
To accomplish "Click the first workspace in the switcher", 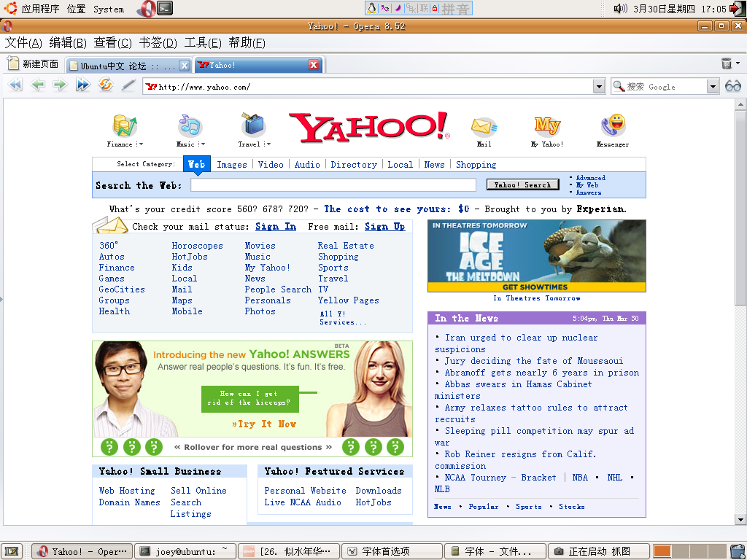I will (662, 551).
